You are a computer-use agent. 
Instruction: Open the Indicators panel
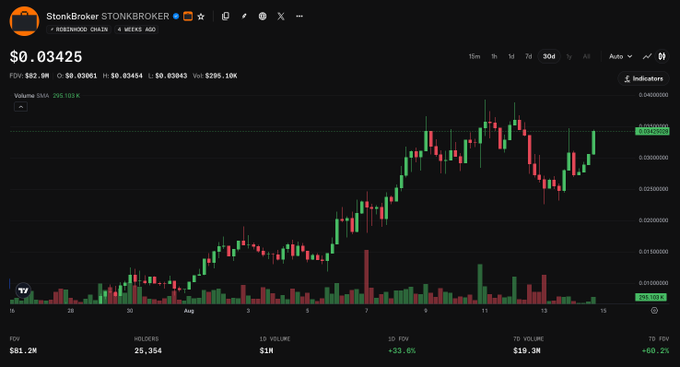644,79
